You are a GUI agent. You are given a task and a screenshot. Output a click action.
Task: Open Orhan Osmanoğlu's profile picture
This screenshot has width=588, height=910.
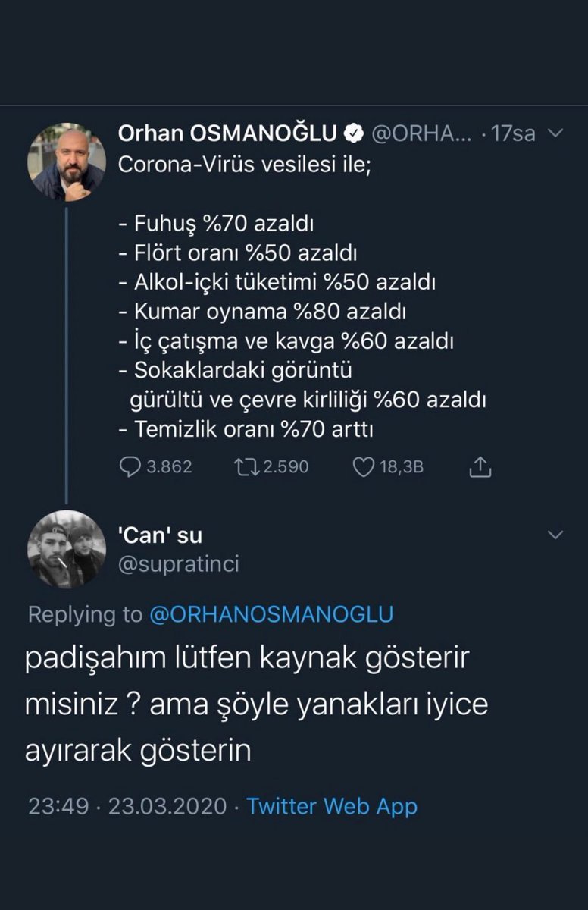click(67, 162)
